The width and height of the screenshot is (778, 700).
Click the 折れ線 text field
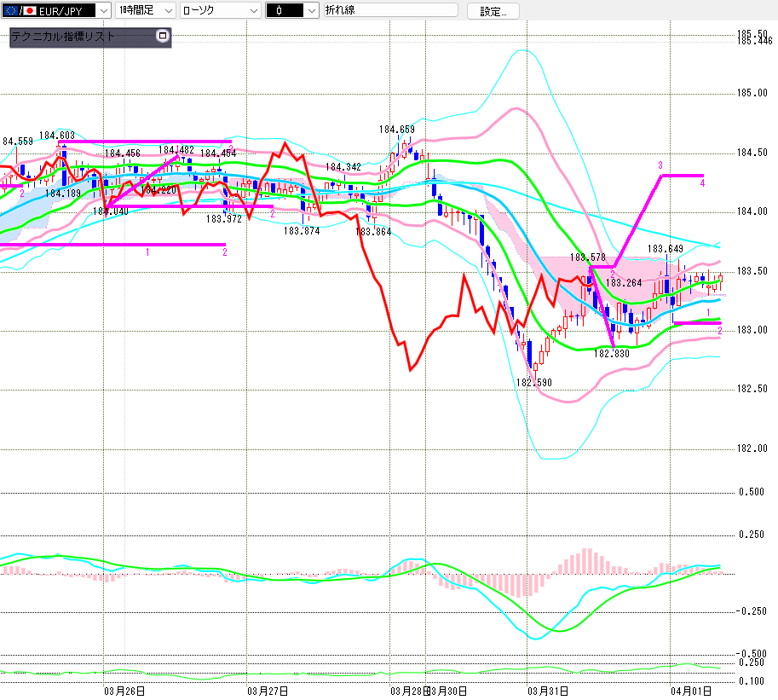pos(389,10)
